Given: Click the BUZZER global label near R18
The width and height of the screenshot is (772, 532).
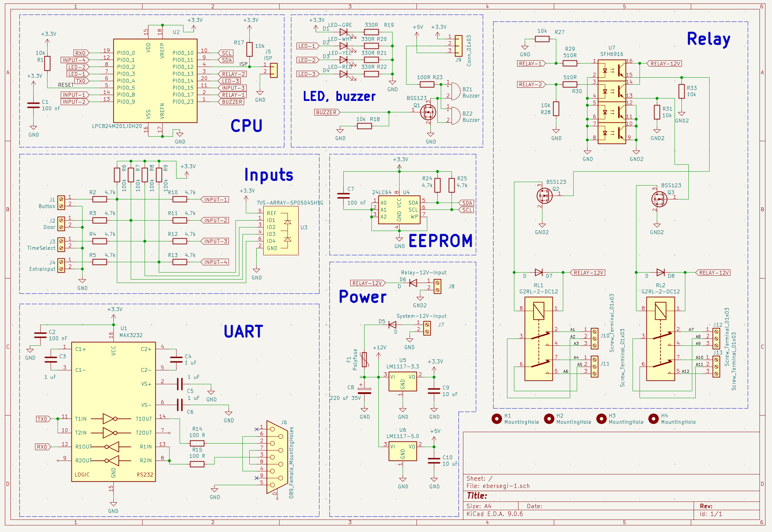Looking at the screenshot, I should [326, 112].
